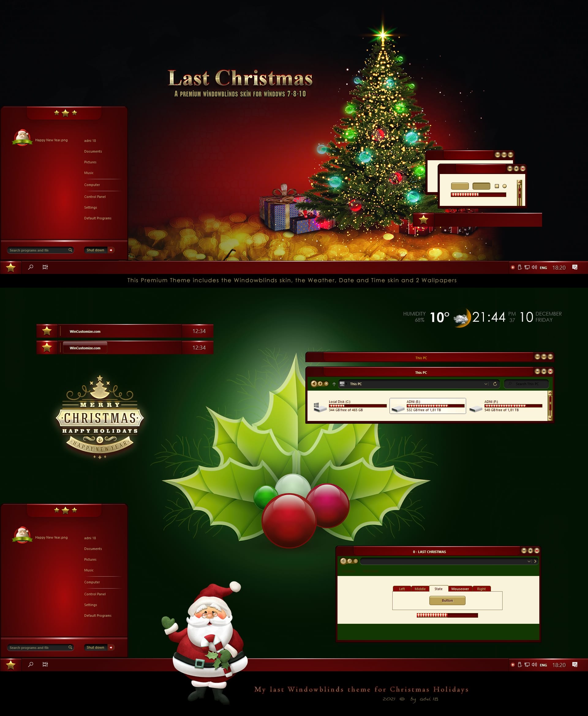Select the Computer shortcut icon
The image size is (588, 716).
point(92,184)
